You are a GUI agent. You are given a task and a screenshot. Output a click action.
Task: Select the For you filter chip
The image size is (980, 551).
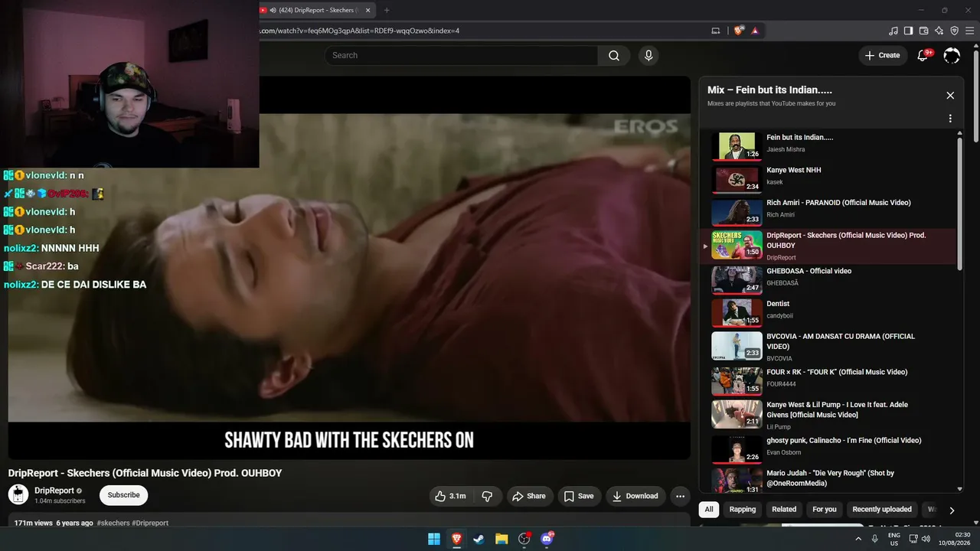pyautogui.click(x=825, y=509)
